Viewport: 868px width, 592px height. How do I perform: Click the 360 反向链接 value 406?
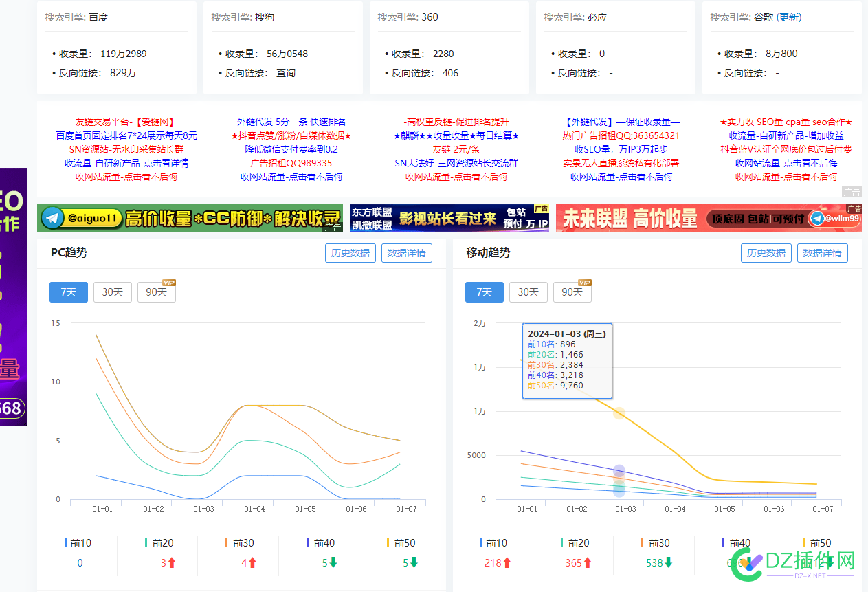tap(450, 72)
